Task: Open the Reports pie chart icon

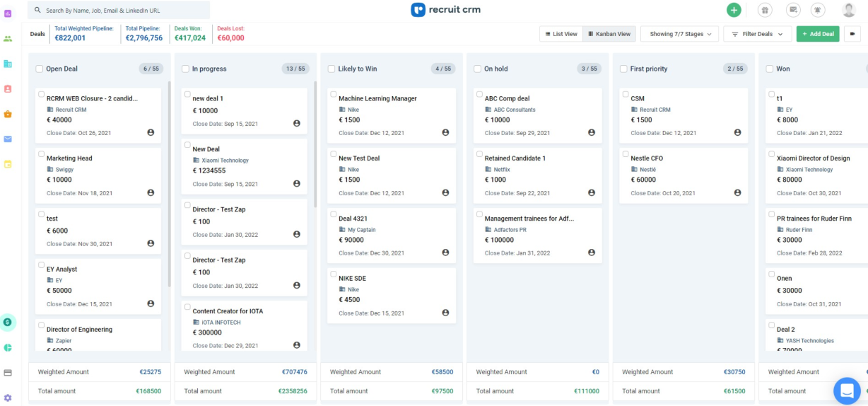Action: coord(8,347)
